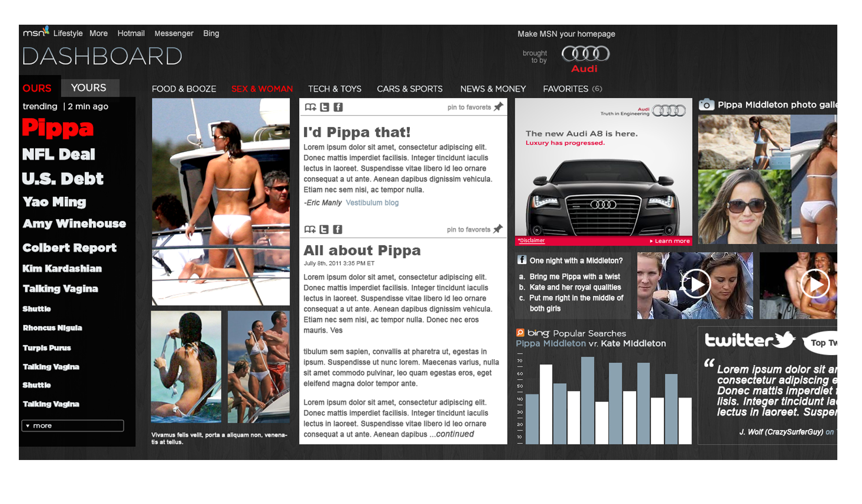Share "I'd Pippa that!" via Facebook icon

[338, 107]
